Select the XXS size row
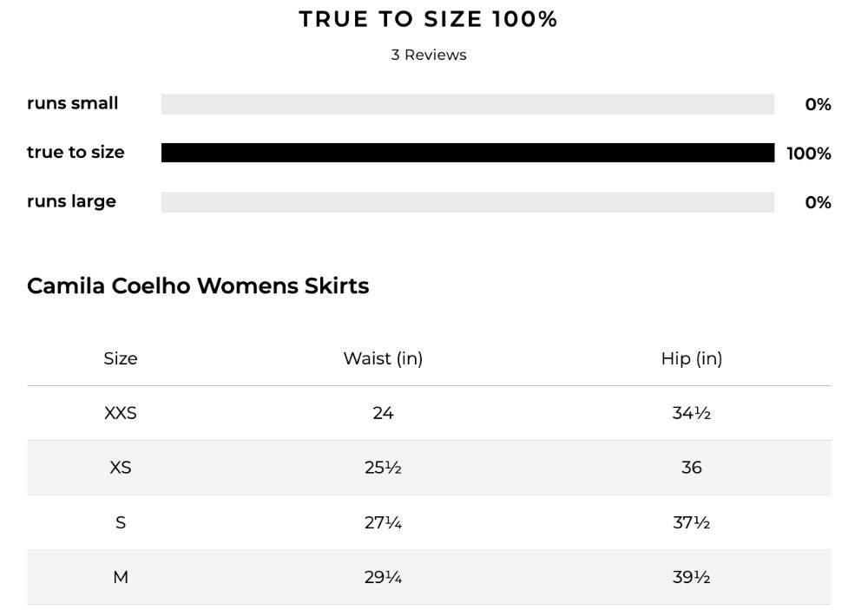868x610 pixels. [x=429, y=413]
